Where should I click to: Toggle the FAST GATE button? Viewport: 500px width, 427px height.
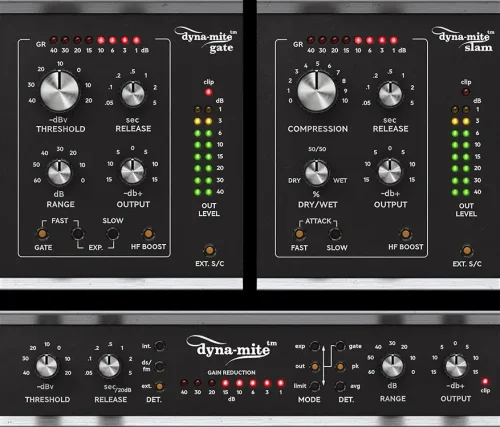[42, 234]
